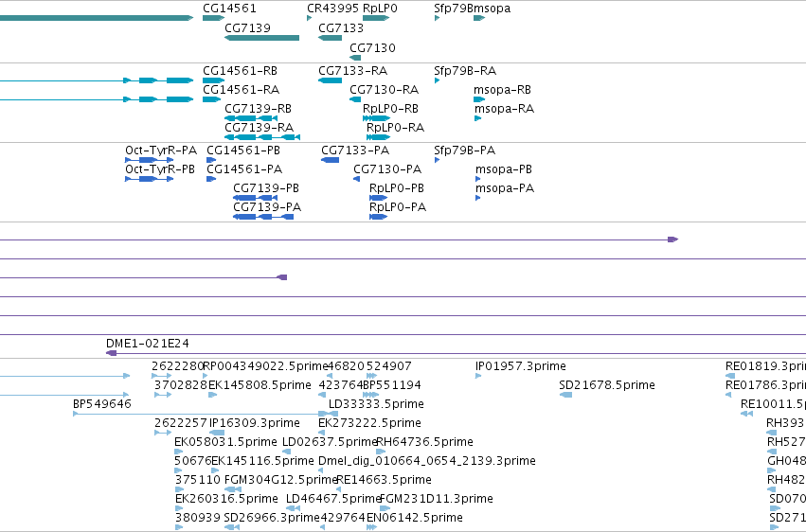Select protein Oct-TyrR-PB
The image size is (806, 532).
(160, 168)
